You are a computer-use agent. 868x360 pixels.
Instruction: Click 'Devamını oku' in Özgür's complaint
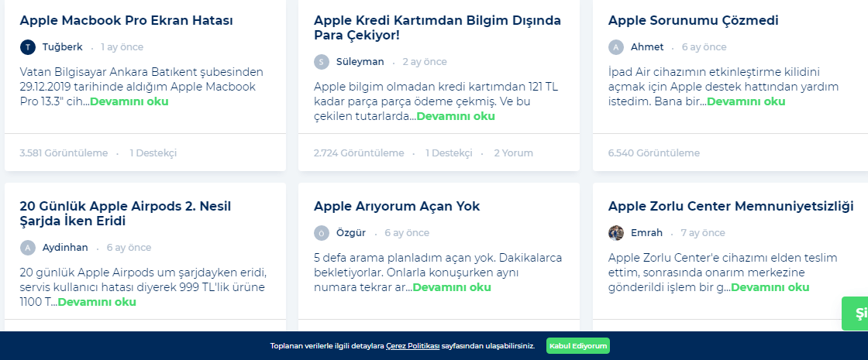pyautogui.click(x=452, y=287)
